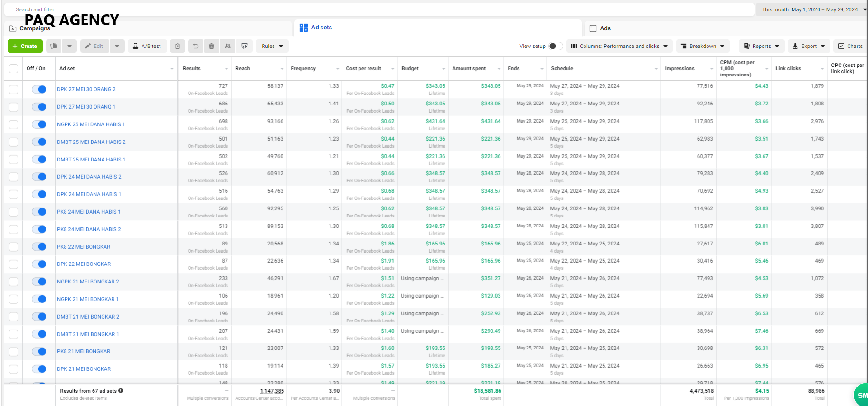This screenshot has width=868, height=406.
Task: Open the Breakdown dropdown
Action: [x=703, y=46]
